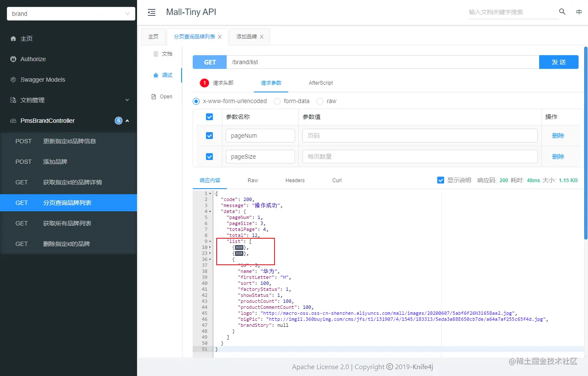
Task: Select GET 分页查询品牌列表 endpoint
Action: 69,203
